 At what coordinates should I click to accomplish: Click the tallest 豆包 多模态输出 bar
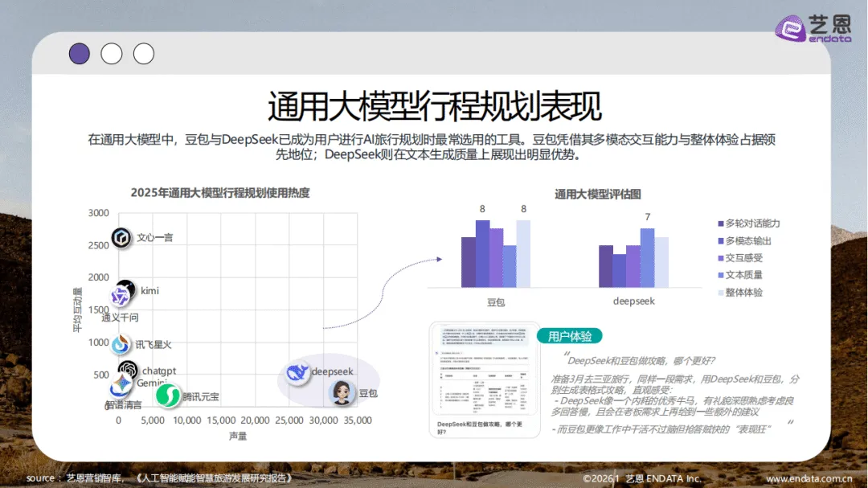click(482, 254)
